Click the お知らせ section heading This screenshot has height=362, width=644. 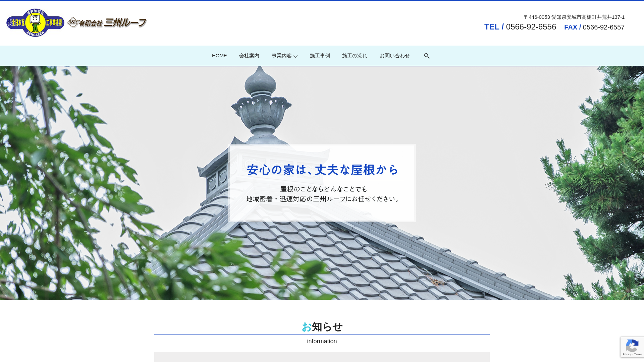(322, 326)
